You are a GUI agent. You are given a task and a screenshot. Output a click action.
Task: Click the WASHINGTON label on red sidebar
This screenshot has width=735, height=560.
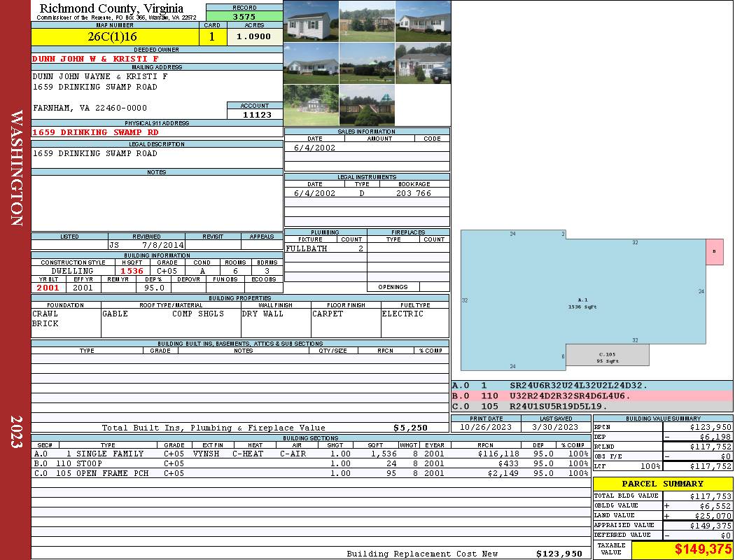[15, 167]
